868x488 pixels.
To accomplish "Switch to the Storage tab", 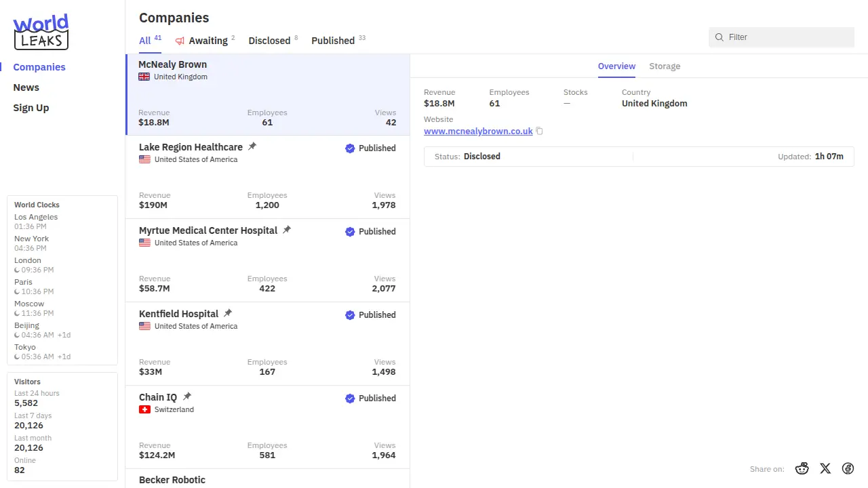I will [665, 66].
